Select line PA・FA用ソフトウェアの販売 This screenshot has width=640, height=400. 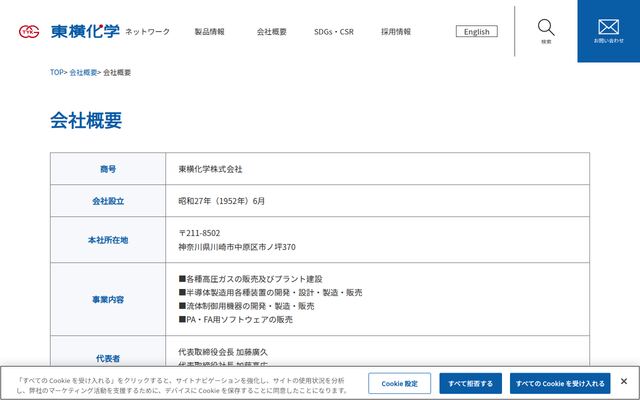click(x=236, y=320)
